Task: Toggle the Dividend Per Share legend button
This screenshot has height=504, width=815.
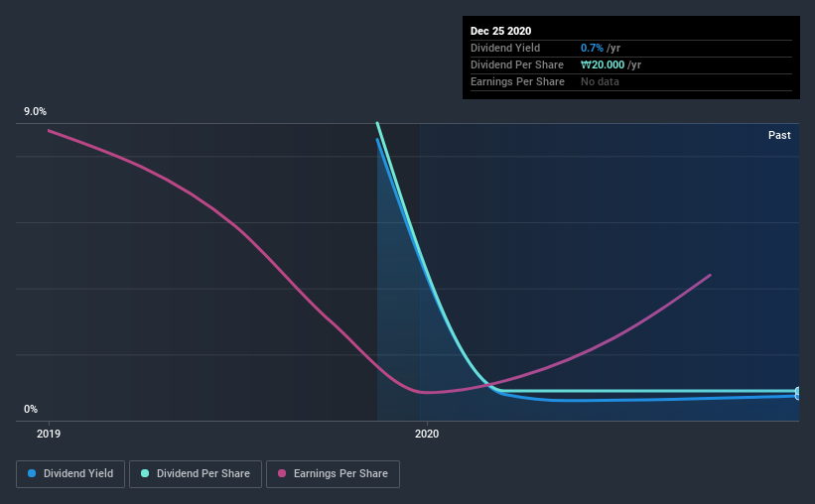Action: [x=196, y=474]
